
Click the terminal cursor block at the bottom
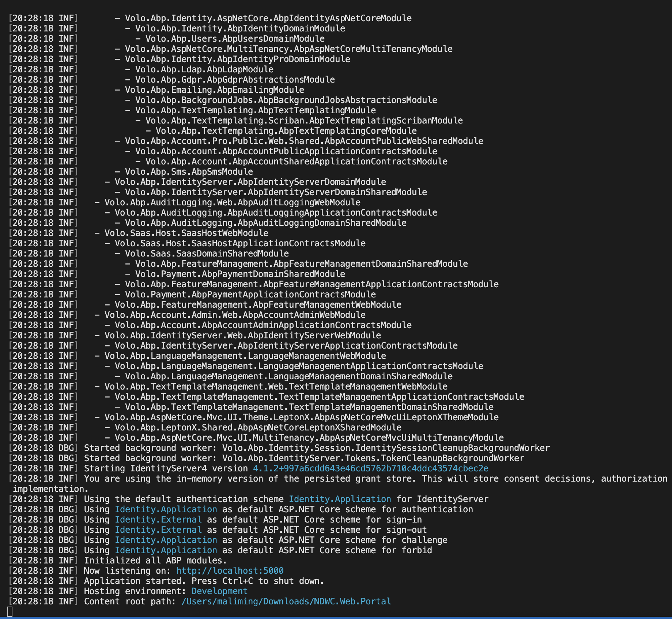pyautogui.click(x=10, y=612)
